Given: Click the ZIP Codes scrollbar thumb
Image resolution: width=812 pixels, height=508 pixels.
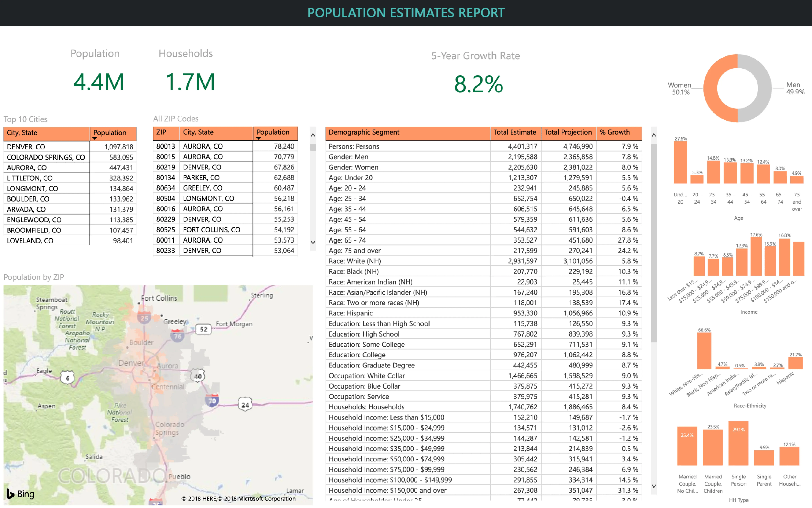Looking at the screenshot, I should (313, 147).
